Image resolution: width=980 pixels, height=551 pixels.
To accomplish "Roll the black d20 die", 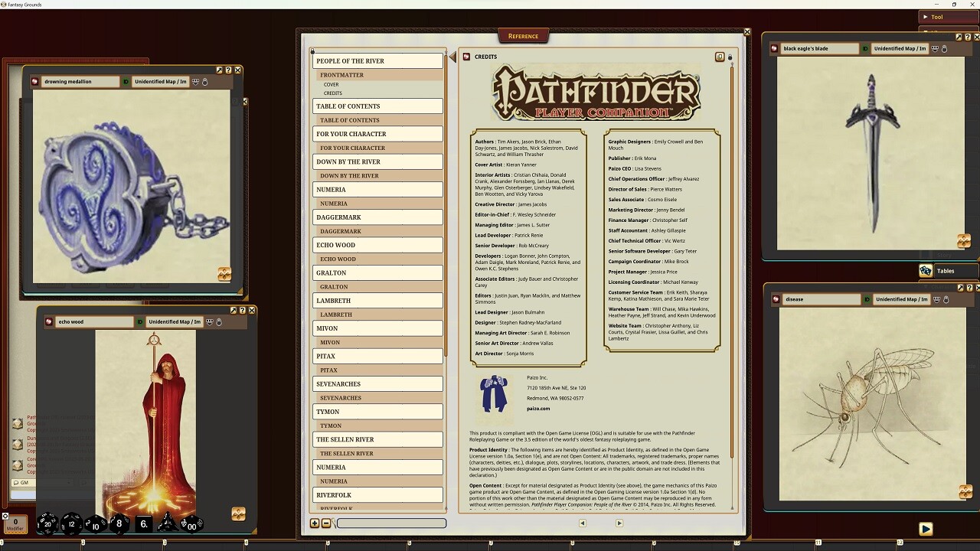I will pos(47,523).
